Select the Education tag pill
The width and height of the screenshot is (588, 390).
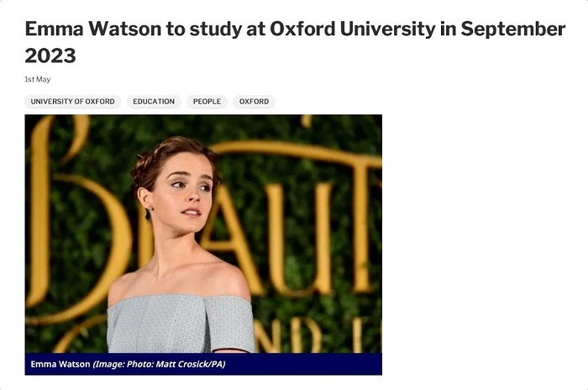154,102
